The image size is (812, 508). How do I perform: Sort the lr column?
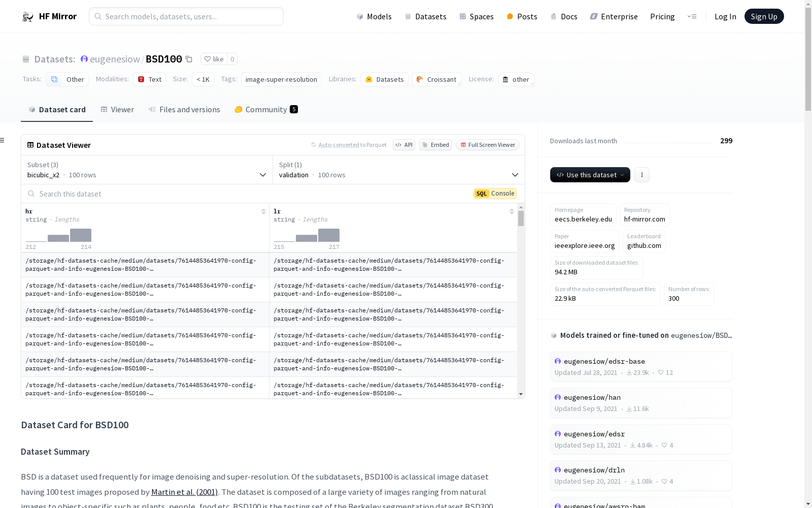click(512, 211)
